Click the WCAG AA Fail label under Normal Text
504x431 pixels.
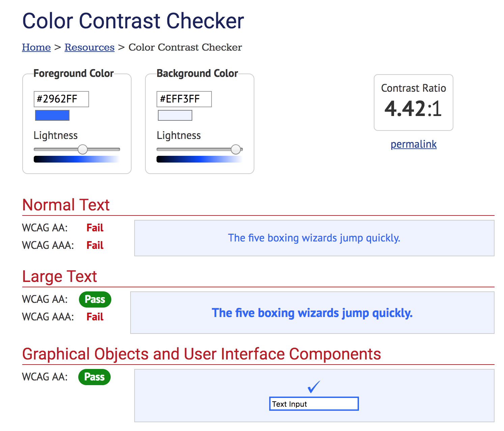point(95,228)
